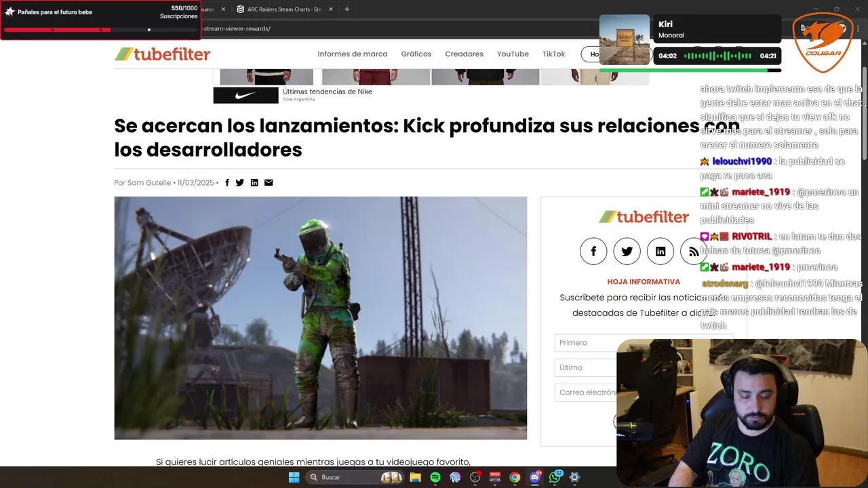Click the Tubefilter logo in the newsletter sidebar

click(644, 217)
